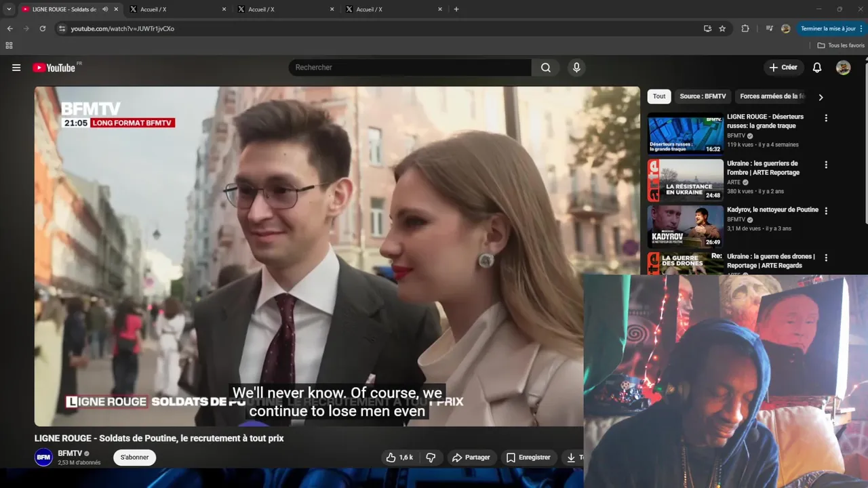
Task: Click the download icon button
Action: click(x=572, y=457)
